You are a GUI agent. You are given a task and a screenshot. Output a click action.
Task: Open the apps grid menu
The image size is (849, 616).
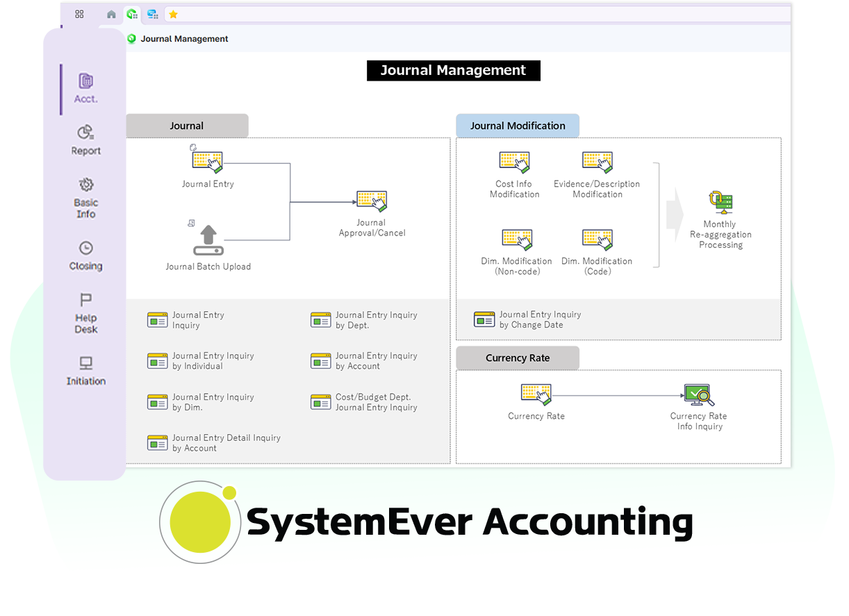click(x=79, y=14)
